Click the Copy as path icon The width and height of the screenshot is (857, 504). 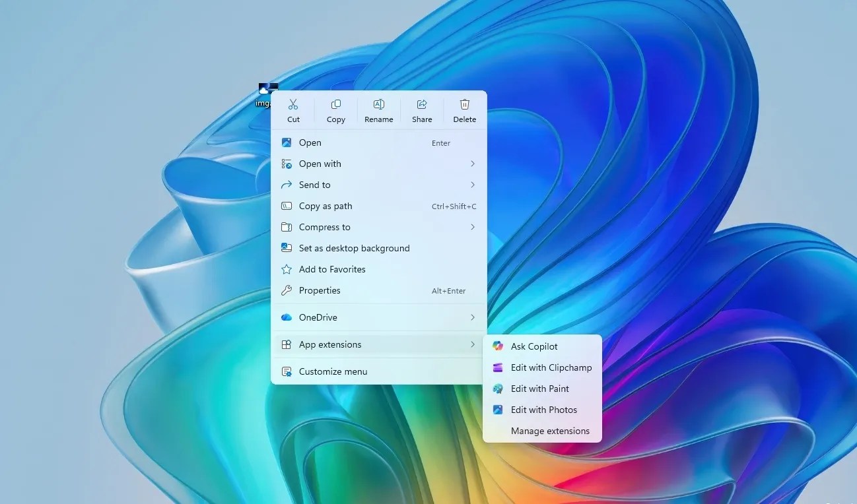[287, 206]
